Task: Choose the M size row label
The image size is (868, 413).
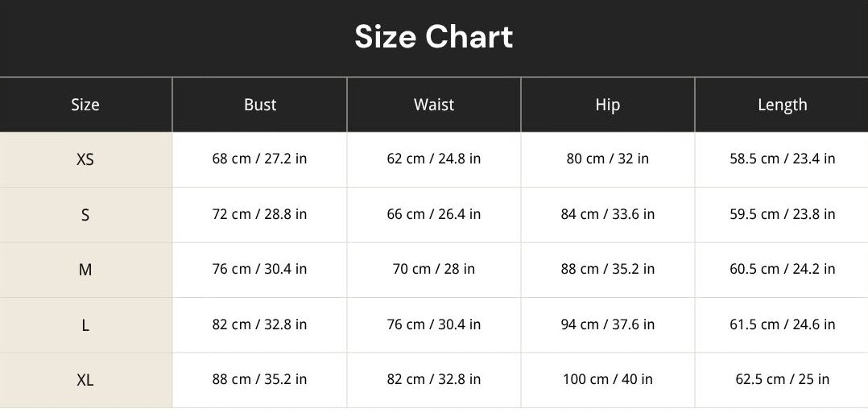Action: tap(85, 270)
